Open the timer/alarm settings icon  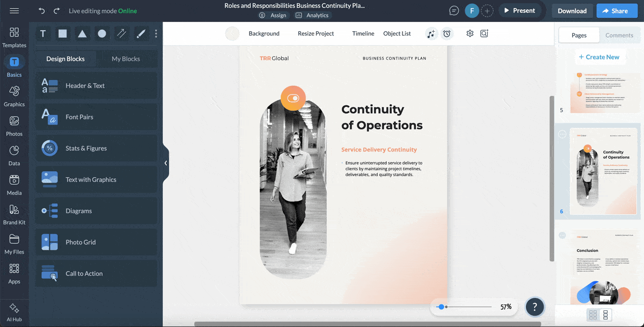447,33
